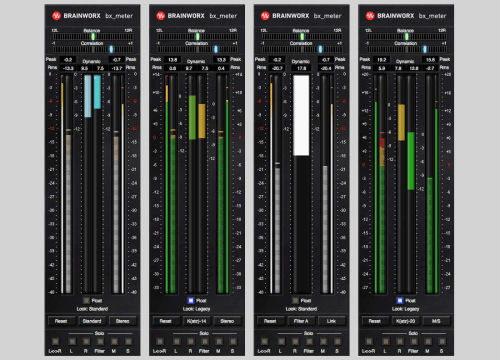Toggle L<>R swap in the Filter A meter
The image size is (500, 360).
(x=264, y=341)
